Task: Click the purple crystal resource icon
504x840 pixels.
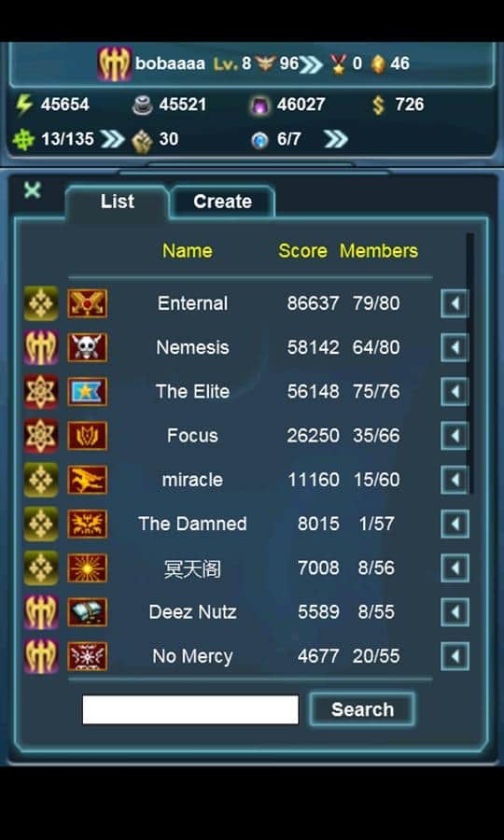Action: (259, 105)
